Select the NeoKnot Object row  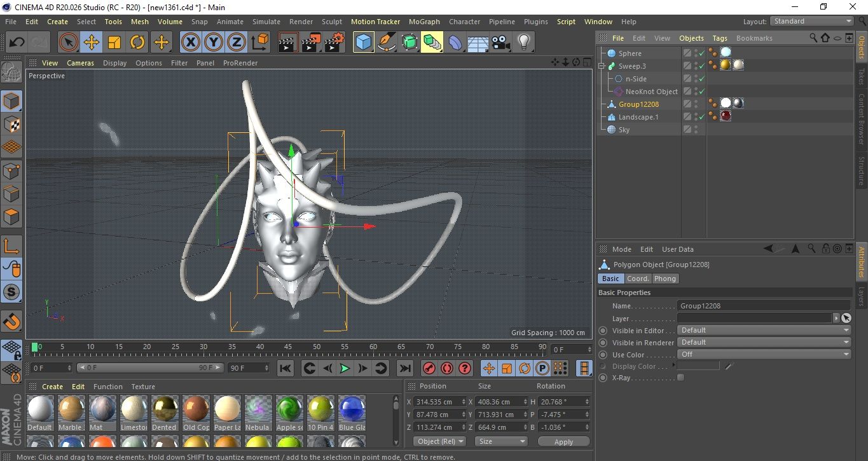pos(651,92)
